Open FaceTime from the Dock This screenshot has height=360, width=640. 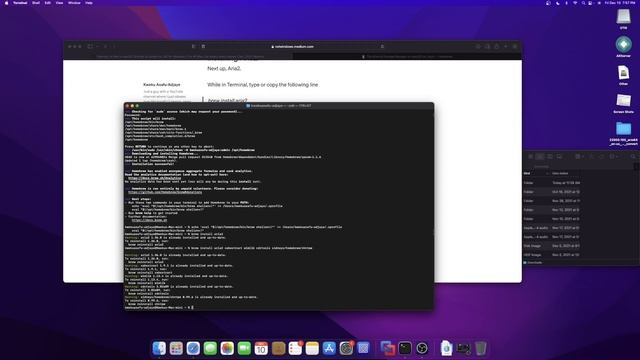[244, 348]
